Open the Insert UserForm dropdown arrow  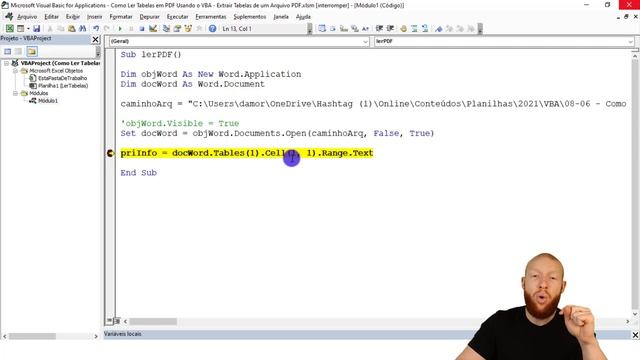pos(28,29)
